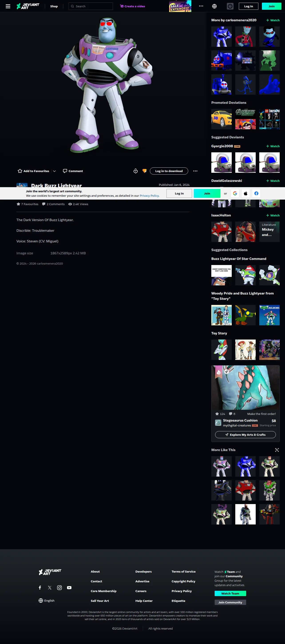Click the Log in to download button

point(169,171)
